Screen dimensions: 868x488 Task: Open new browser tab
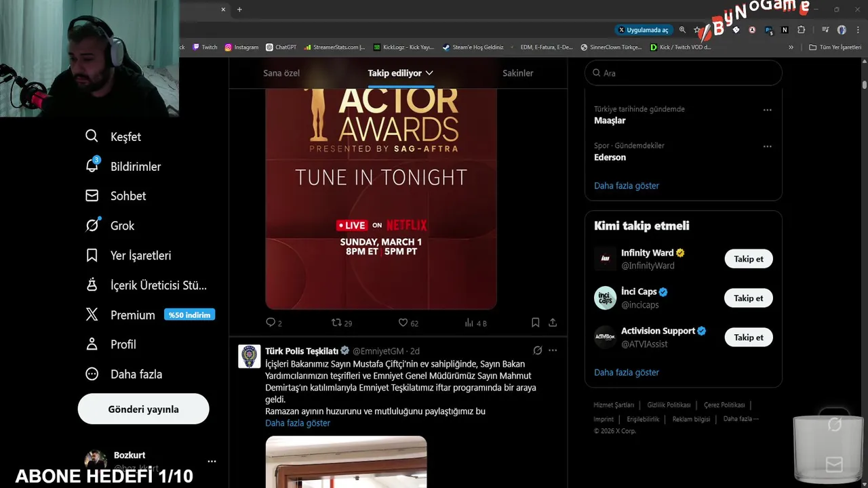coord(239,9)
